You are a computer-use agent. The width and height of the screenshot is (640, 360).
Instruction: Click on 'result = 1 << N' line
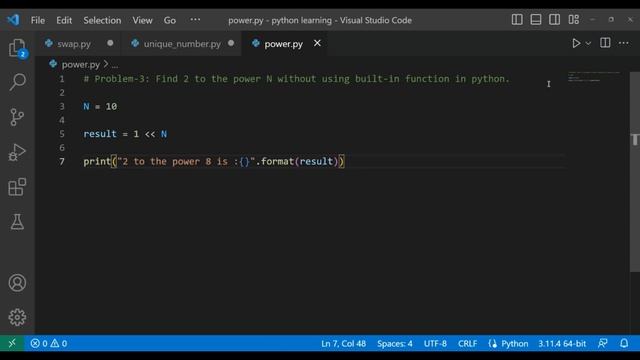125,134
